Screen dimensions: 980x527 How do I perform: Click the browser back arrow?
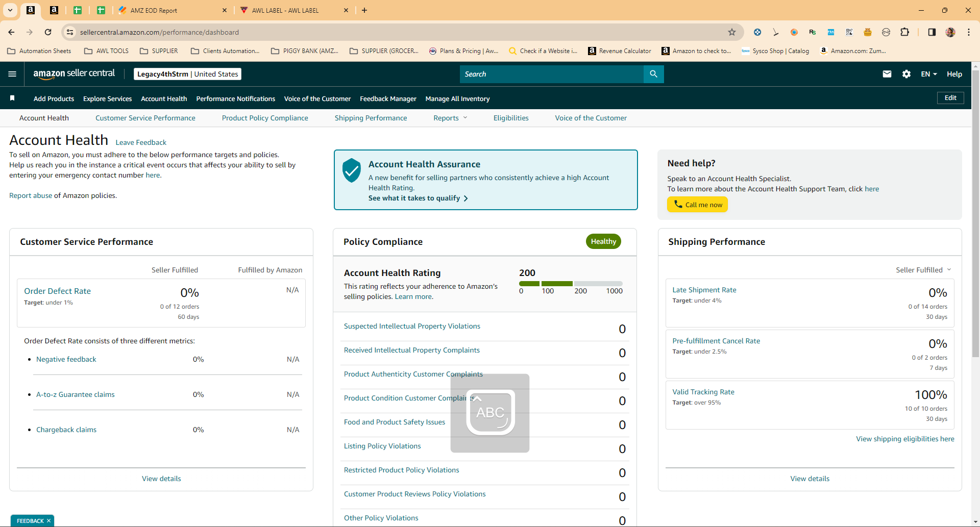click(x=11, y=32)
